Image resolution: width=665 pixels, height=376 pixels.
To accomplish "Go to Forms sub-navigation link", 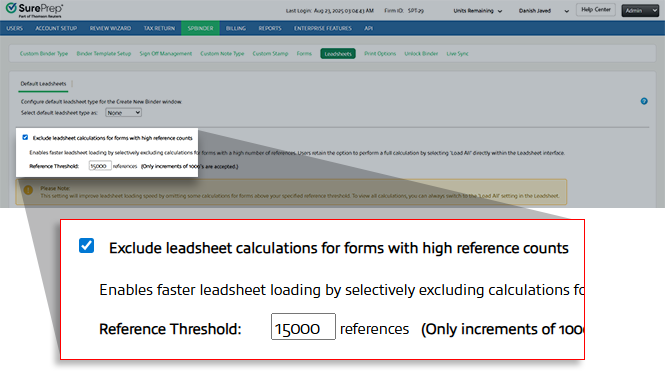I will click(304, 54).
